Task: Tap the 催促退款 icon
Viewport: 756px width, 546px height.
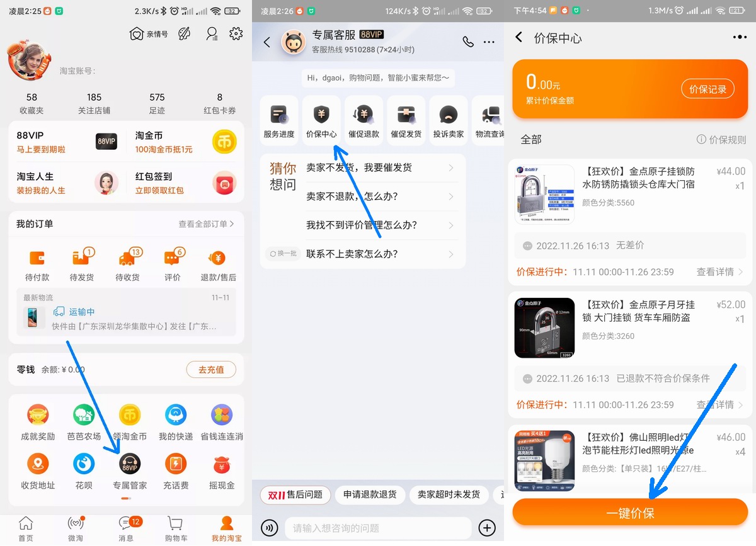Action: pyautogui.click(x=364, y=120)
